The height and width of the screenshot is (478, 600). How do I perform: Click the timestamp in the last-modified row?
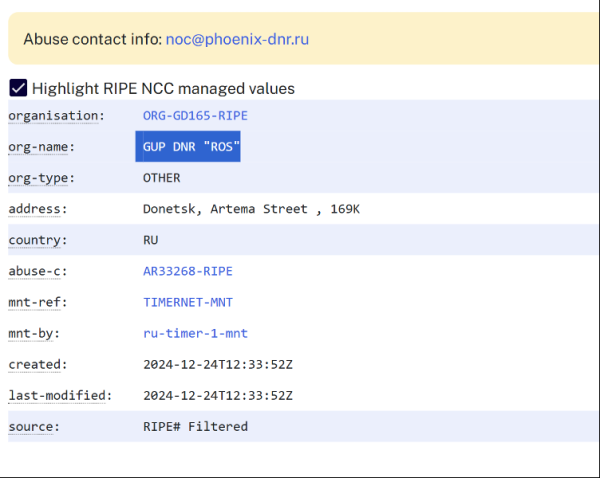pyautogui.click(x=218, y=395)
